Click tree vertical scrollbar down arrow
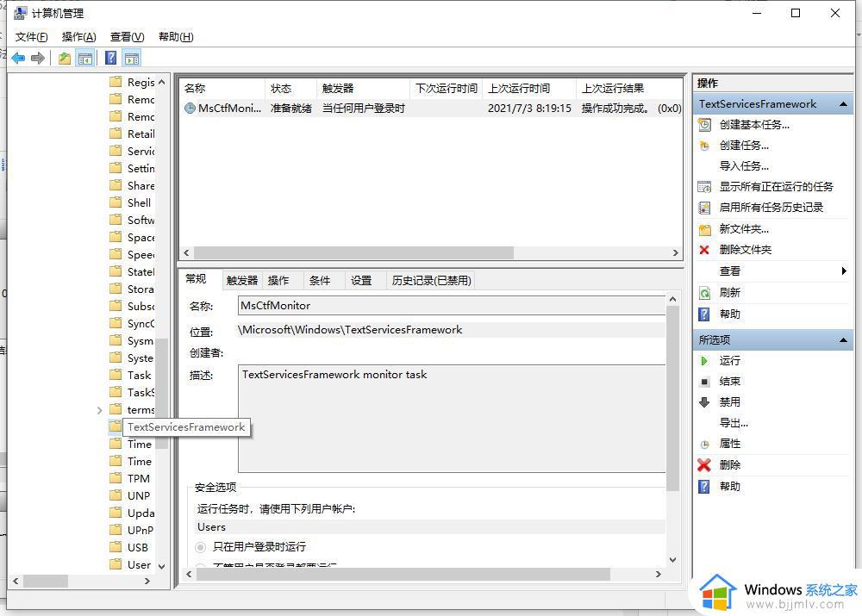 (x=162, y=566)
